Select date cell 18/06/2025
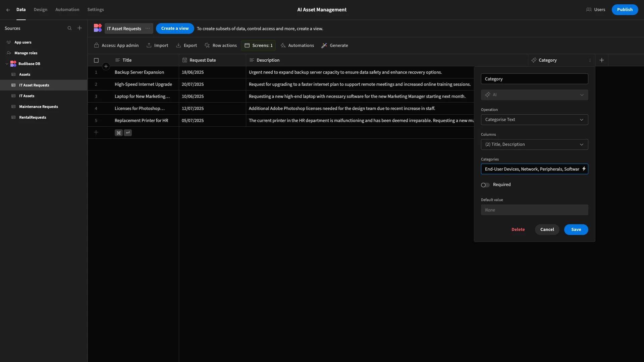 (x=212, y=72)
